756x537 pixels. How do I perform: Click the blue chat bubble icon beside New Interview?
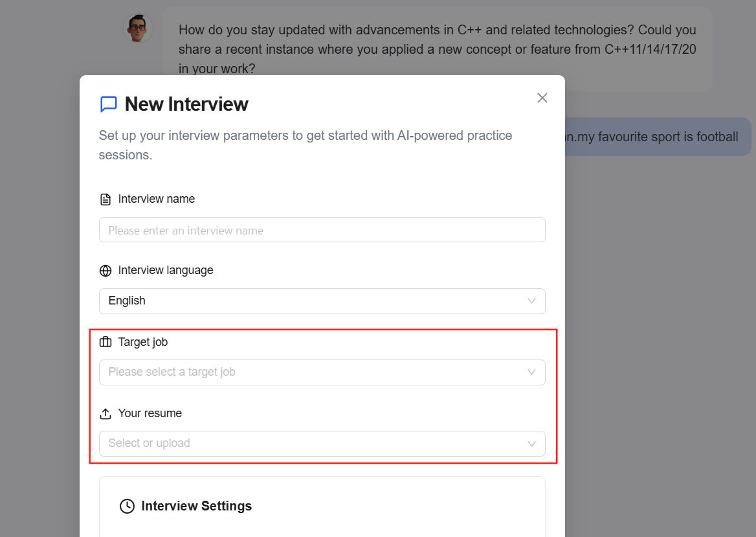click(x=108, y=104)
